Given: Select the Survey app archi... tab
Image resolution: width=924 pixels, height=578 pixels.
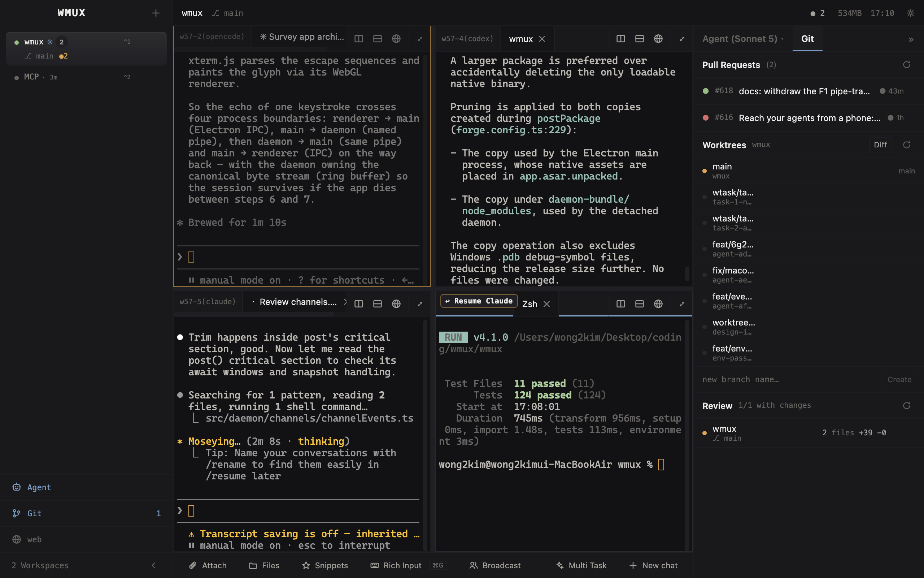Looking at the screenshot, I should (302, 37).
